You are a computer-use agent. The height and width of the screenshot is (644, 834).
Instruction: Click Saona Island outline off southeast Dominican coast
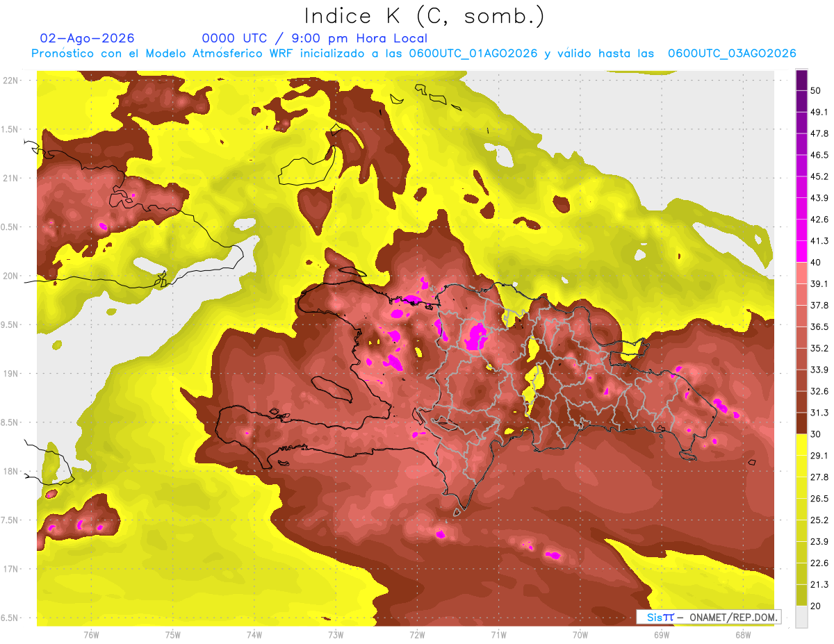pos(689,456)
